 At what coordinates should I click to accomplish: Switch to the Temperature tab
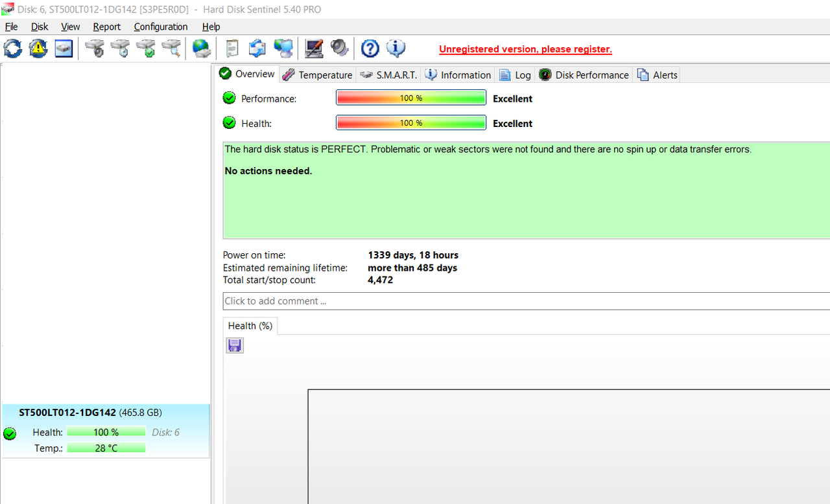[318, 75]
